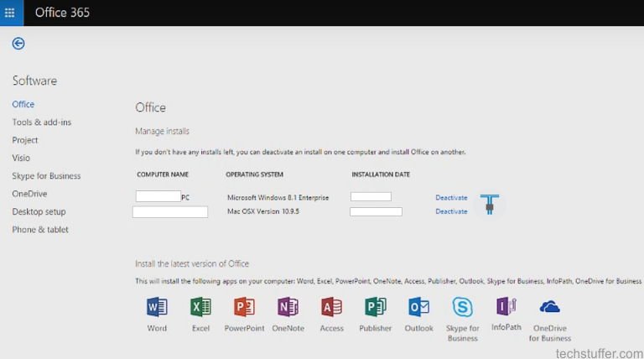Image resolution: width=644 pixels, height=359 pixels.
Task: Click the Mac OSX Version 10.9.5 text
Action: 263,211
